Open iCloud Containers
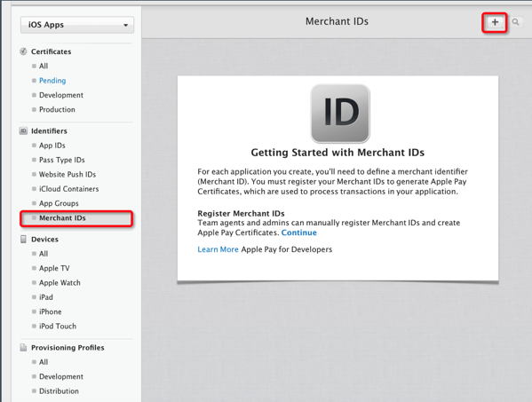This screenshot has width=532, height=402. coord(69,189)
